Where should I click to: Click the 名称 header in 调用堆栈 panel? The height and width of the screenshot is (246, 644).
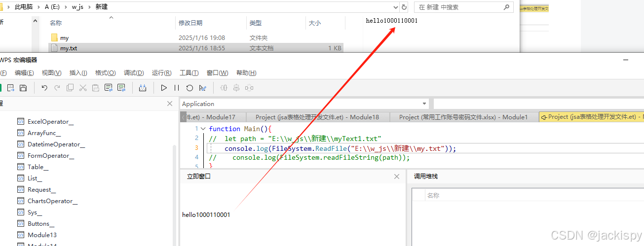coord(433,195)
